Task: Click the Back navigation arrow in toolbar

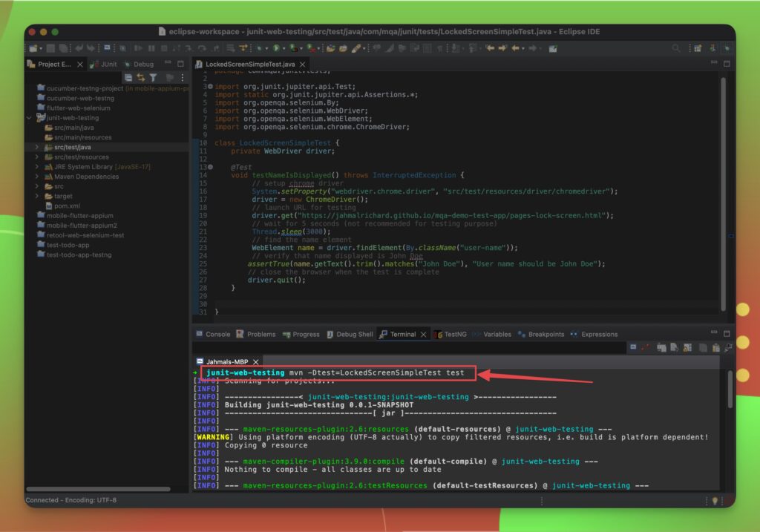Action: tap(515, 48)
